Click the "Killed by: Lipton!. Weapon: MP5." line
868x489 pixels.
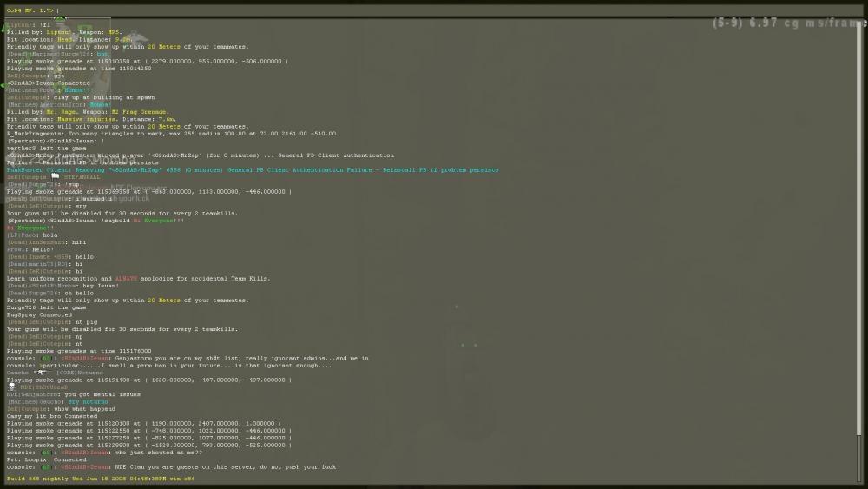[x=64, y=32]
